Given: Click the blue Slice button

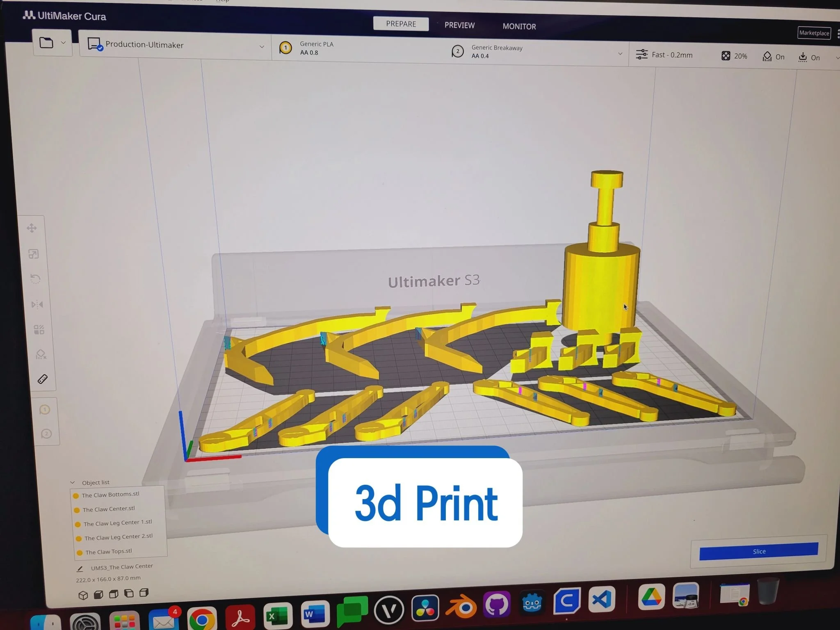Looking at the screenshot, I should tap(758, 551).
